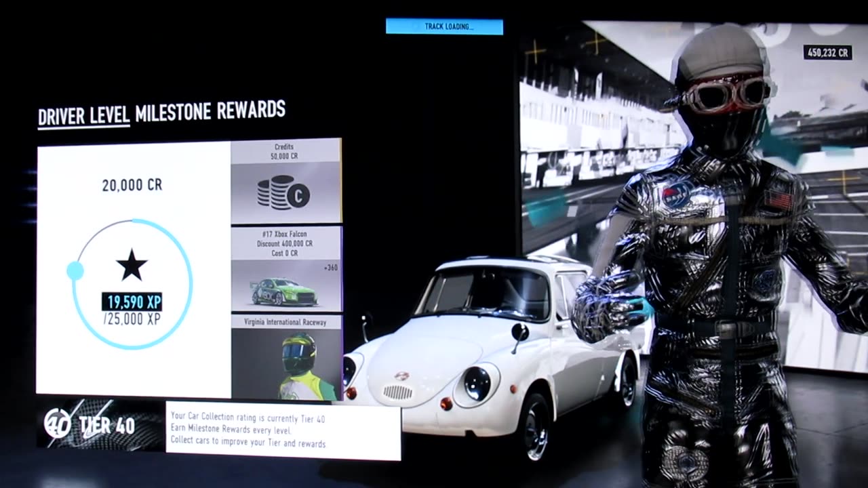Click the Tier 40 badge icon
The height and width of the screenshot is (488, 868).
click(x=58, y=424)
